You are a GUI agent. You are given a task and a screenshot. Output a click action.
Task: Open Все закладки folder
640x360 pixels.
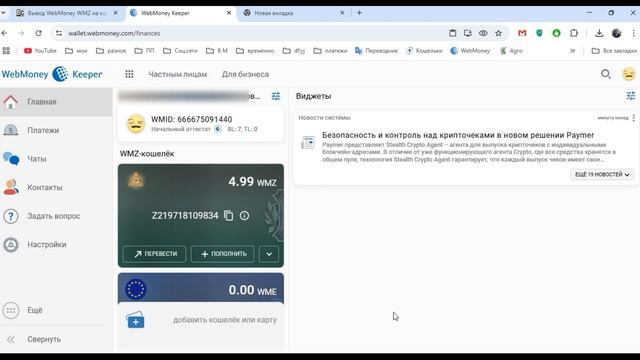pyautogui.click(x=614, y=51)
